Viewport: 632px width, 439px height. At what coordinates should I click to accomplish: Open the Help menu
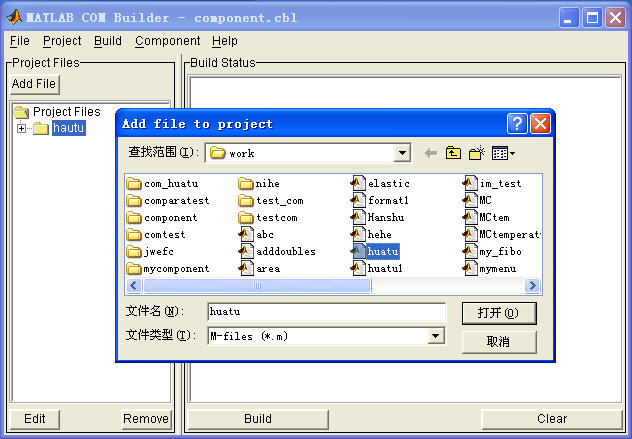coord(225,41)
